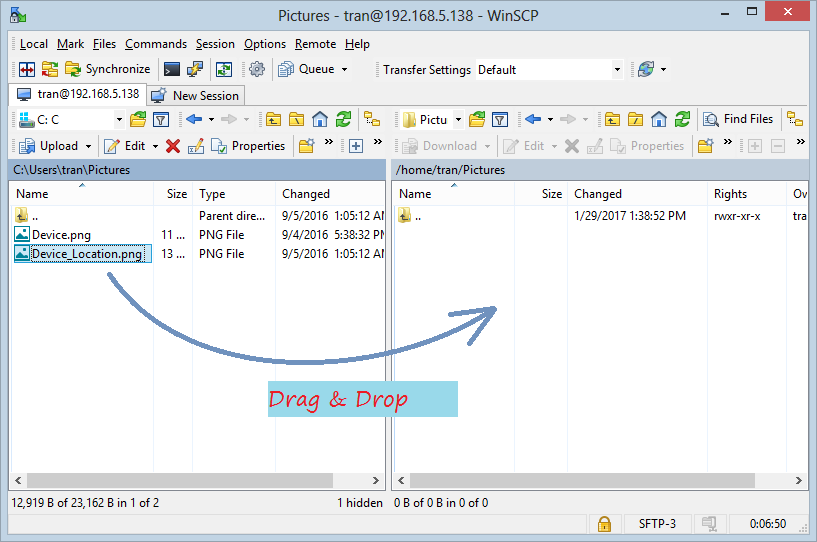Sort remote panel by Rights column
817x542 pixels.
(x=746, y=194)
